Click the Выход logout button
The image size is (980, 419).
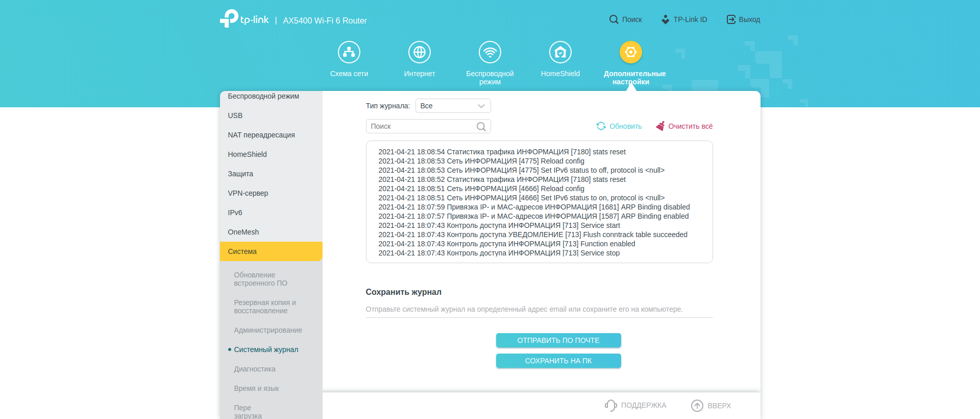coord(743,19)
